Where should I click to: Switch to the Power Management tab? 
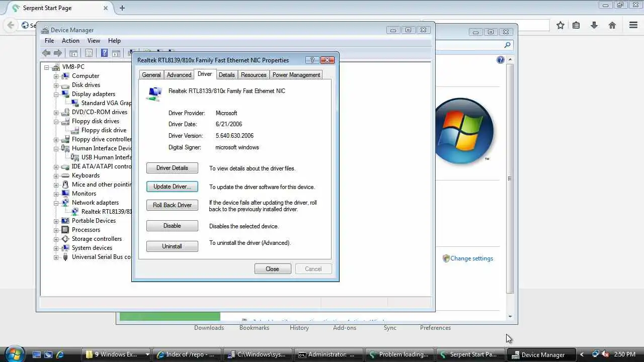[x=296, y=75]
